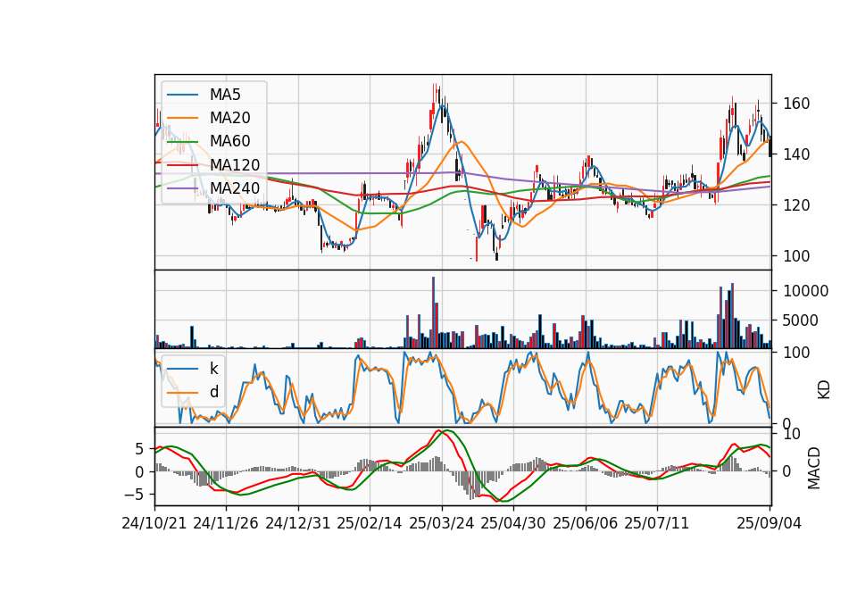Click the purple MA240 legend line sample
Viewport: 857px width, 616px height.
point(182,188)
